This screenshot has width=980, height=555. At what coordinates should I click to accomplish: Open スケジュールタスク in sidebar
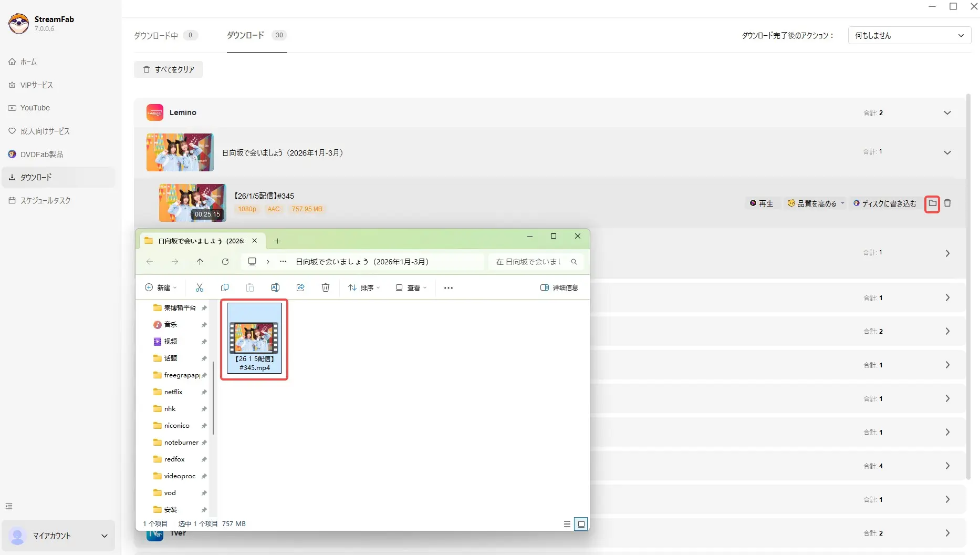(58, 200)
